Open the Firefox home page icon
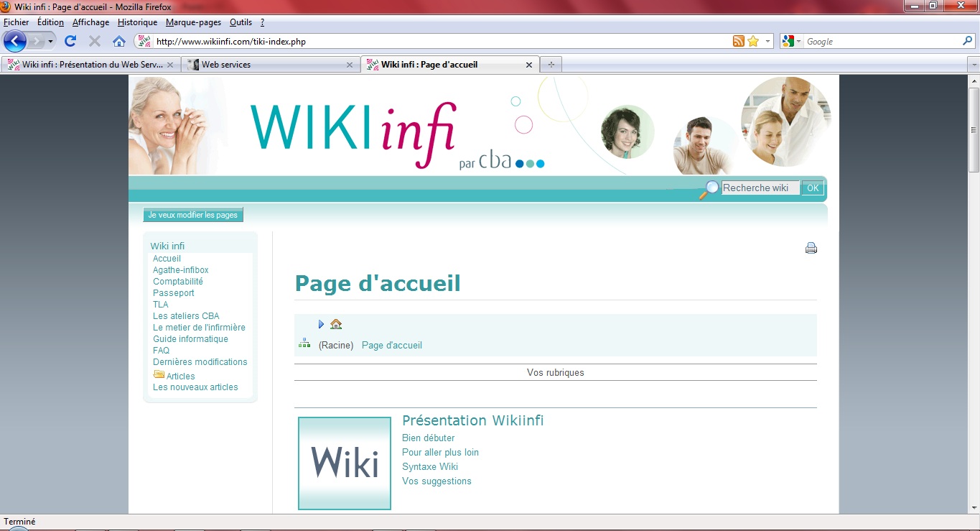This screenshot has height=531, width=980. tap(119, 41)
